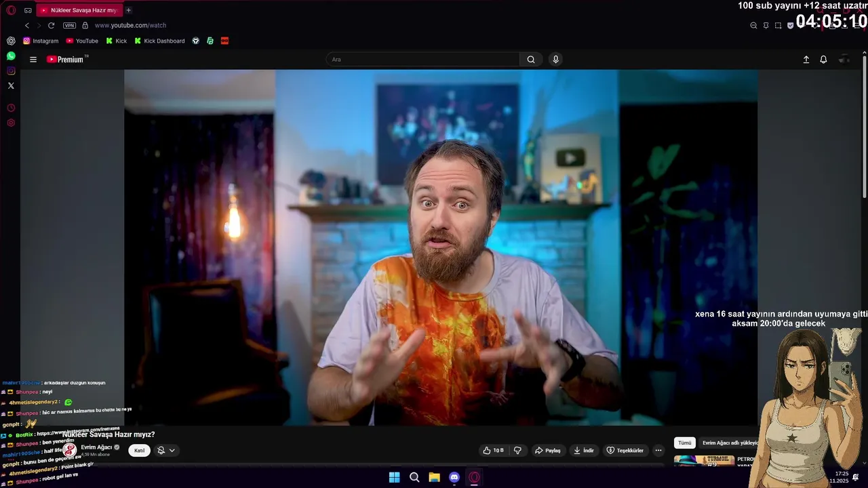Click the pin icon in address bar
868x488 pixels.
(766, 25)
